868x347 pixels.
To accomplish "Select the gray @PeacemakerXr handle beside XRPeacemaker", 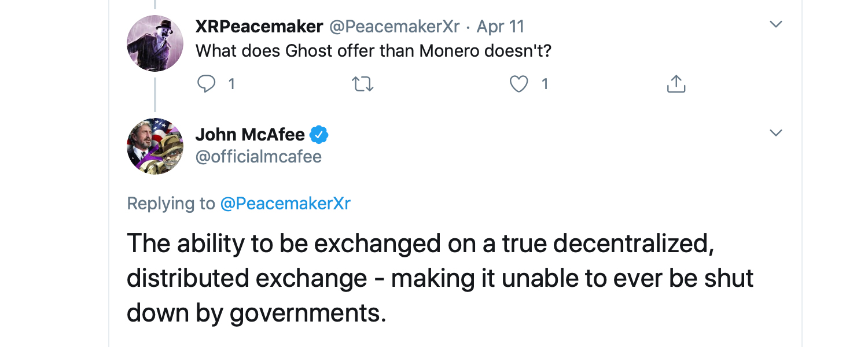I will [x=394, y=27].
